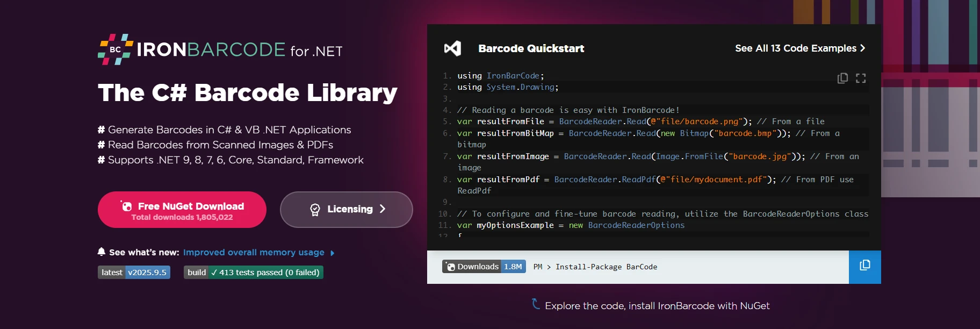Copy the code sample using the copy icon
This screenshot has height=329, width=980.
(x=842, y=78)
